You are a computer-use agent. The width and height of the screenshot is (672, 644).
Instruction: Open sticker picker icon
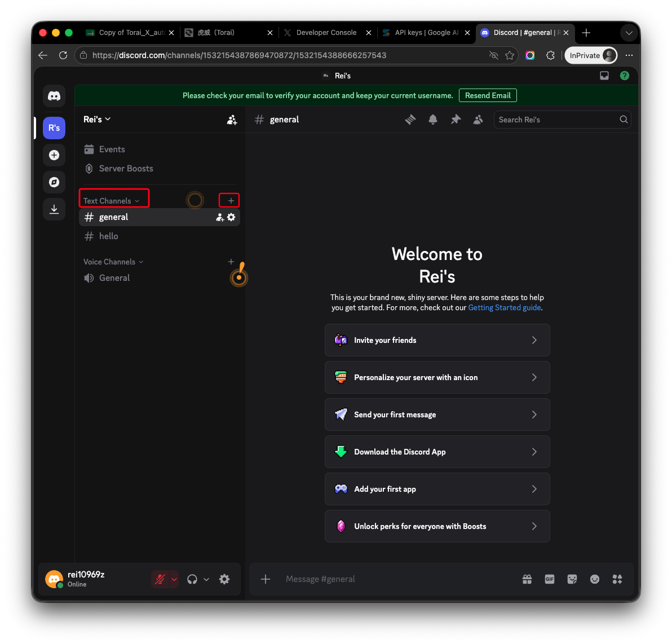[572, 579]
